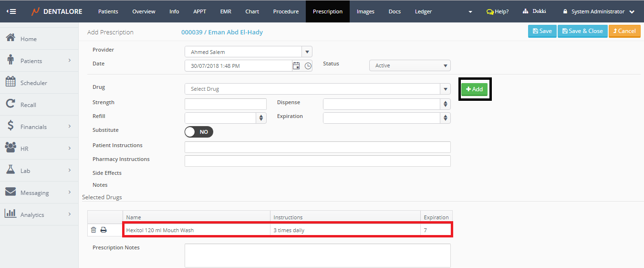The image size is (644, 268).
Task: Open Recall in the sidebar
Action: 28,105
